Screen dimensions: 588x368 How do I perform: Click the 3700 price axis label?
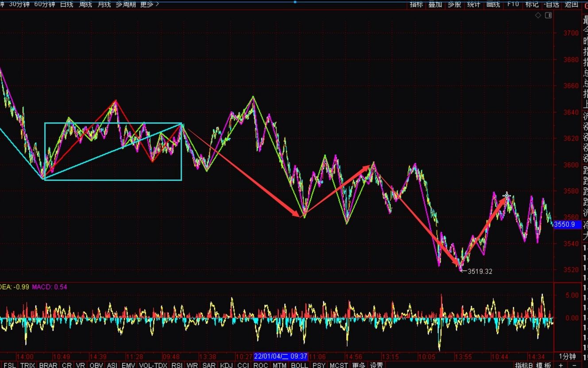571,33
